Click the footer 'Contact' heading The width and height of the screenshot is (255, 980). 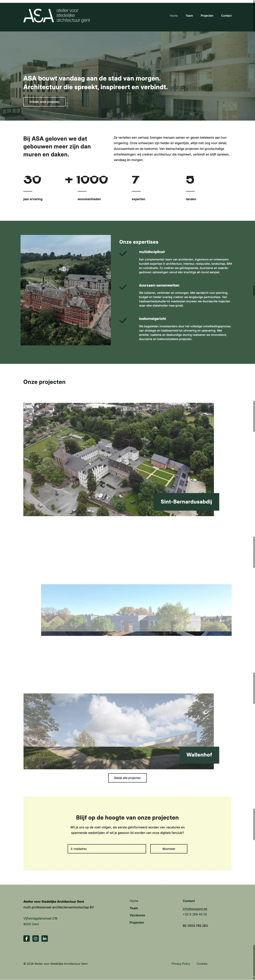[189, 901]
